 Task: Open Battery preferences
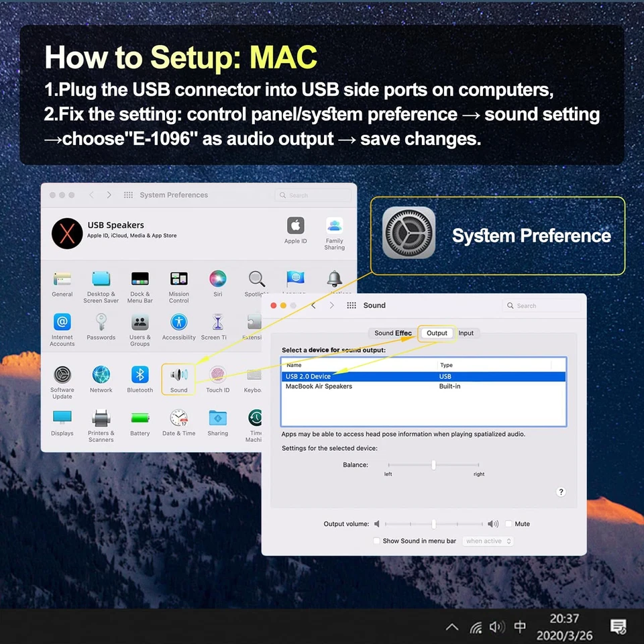(x=140, y=419)
